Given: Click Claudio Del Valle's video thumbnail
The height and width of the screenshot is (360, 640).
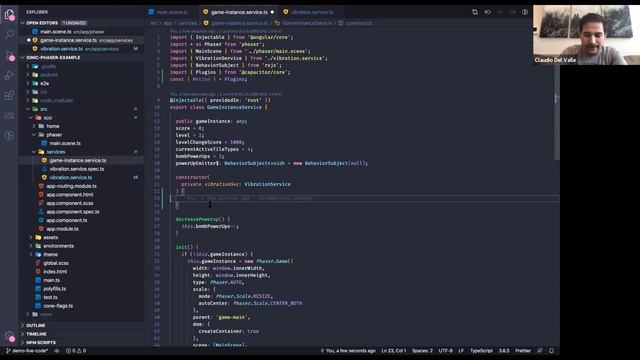Looking at the screenshot, I should (x=586, y=35).
